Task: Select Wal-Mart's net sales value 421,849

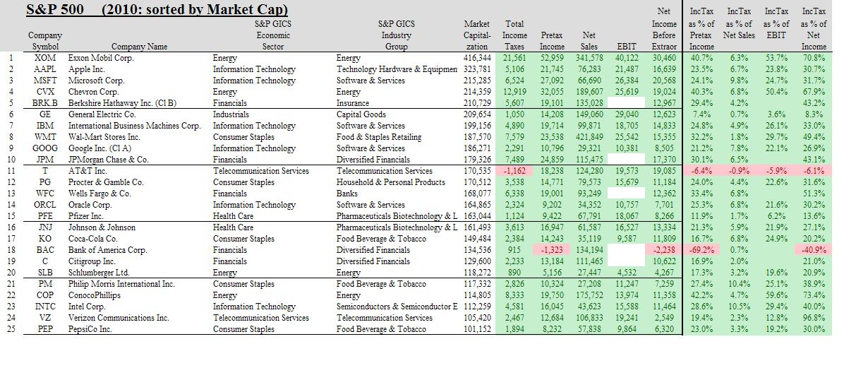Action: (x=589, y=137)
